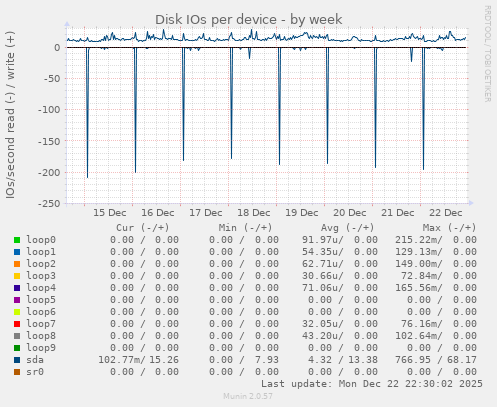Screen dimensions: 497x407
Task: Click the loop1 blue color swatch
Action: [x=17, y=252]
